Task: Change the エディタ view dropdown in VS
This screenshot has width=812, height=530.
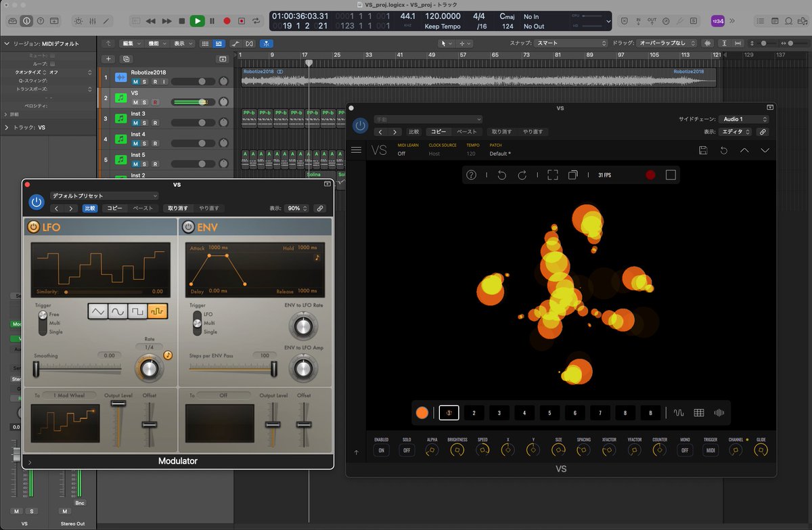Action: click(x=736, y=132)
